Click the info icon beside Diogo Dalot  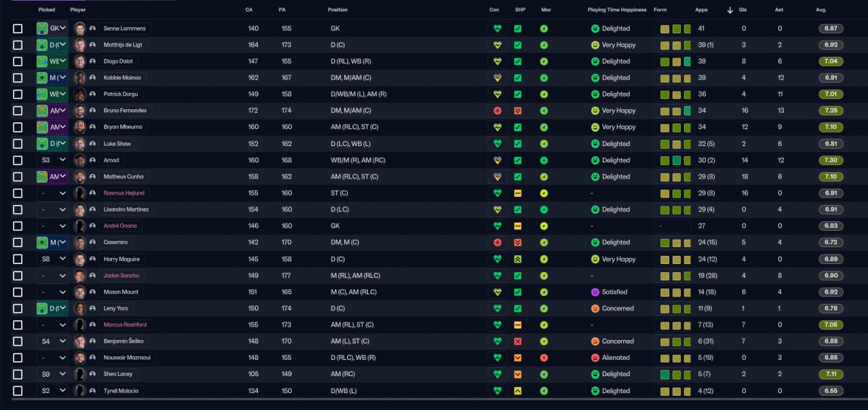click(92, 61)
